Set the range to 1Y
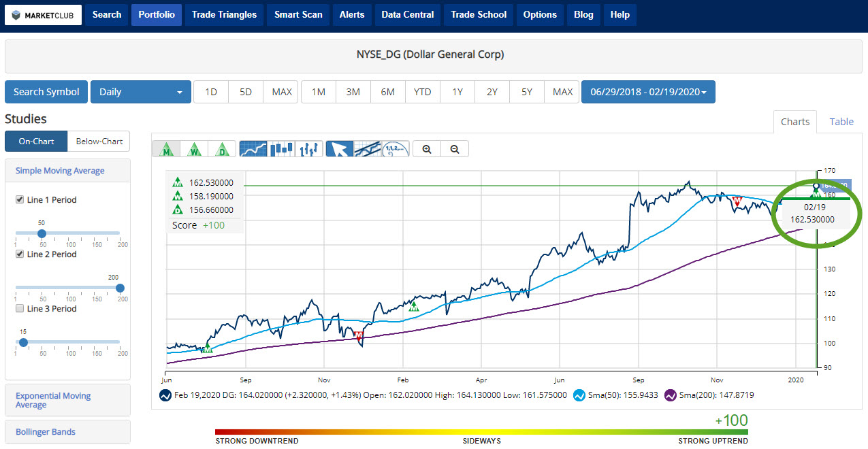Screen dimensions: 868x449 click(457, 92)
